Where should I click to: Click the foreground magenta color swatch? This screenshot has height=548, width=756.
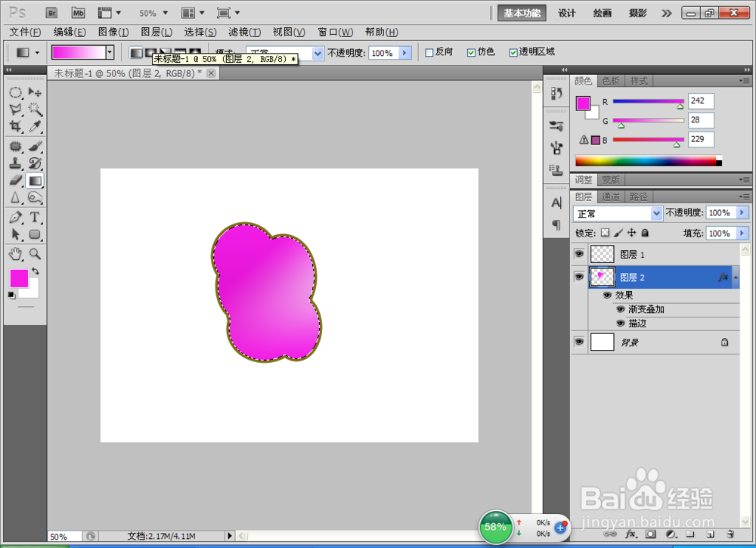pyautogui.click(x=20, y=279)
